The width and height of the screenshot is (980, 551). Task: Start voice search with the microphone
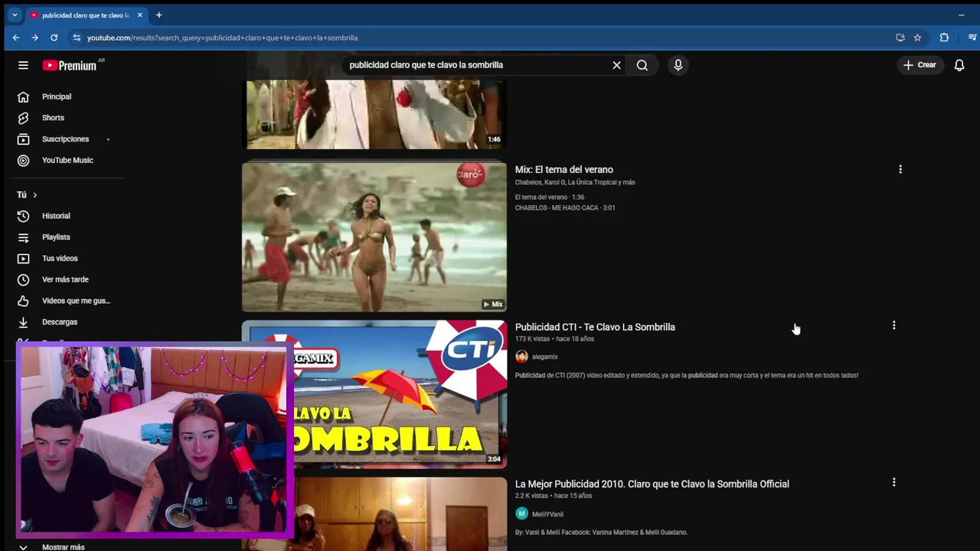pos(678,65)
